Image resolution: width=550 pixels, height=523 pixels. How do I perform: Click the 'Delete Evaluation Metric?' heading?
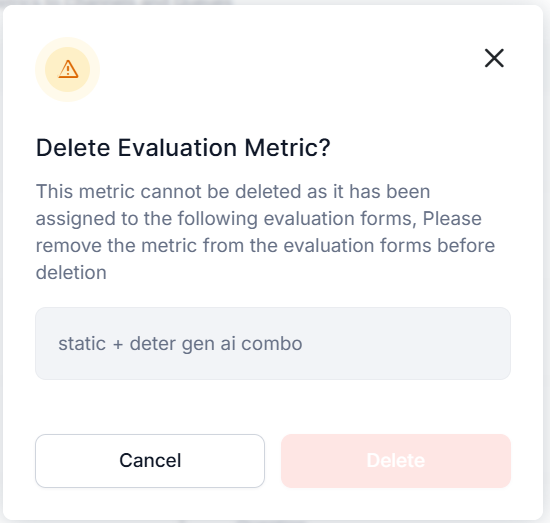click(x=183, y=148)
